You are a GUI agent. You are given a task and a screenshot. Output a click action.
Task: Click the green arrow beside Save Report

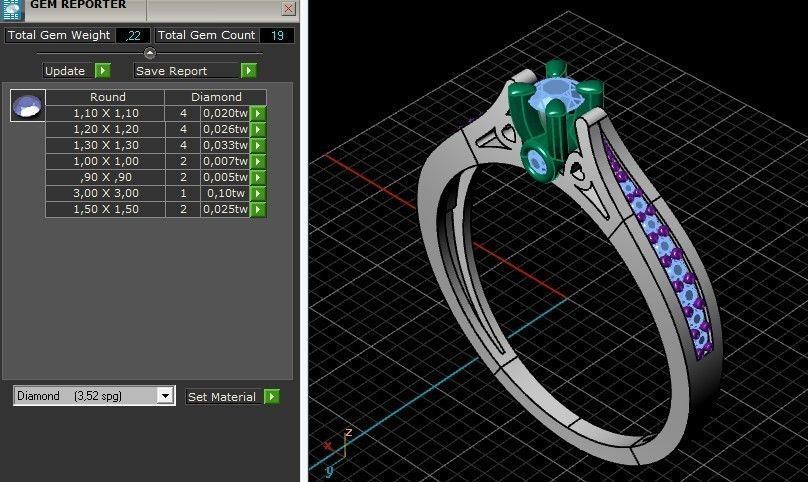click(x=248, y=71)
